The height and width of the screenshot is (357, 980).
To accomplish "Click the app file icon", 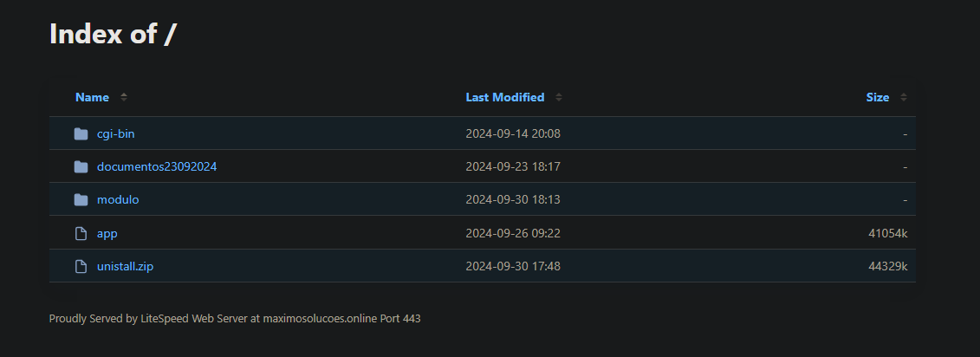I will 81,233.
